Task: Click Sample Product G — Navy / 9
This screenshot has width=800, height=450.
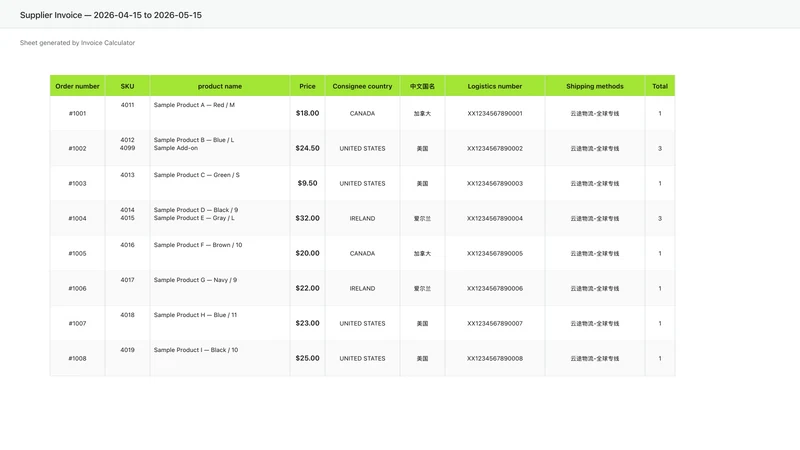Action: [195, 280]
